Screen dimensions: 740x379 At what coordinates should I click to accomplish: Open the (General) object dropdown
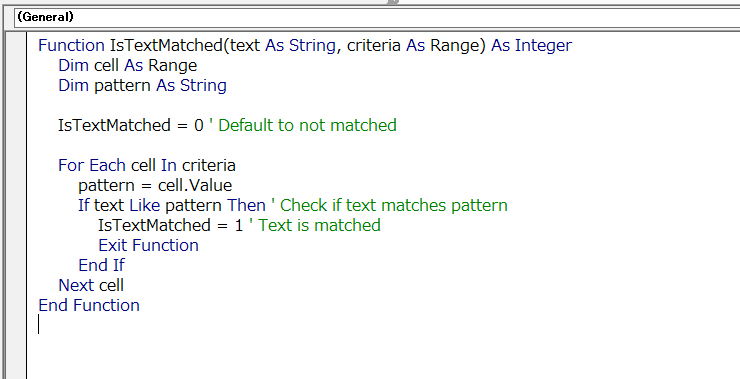coord(377,17)
